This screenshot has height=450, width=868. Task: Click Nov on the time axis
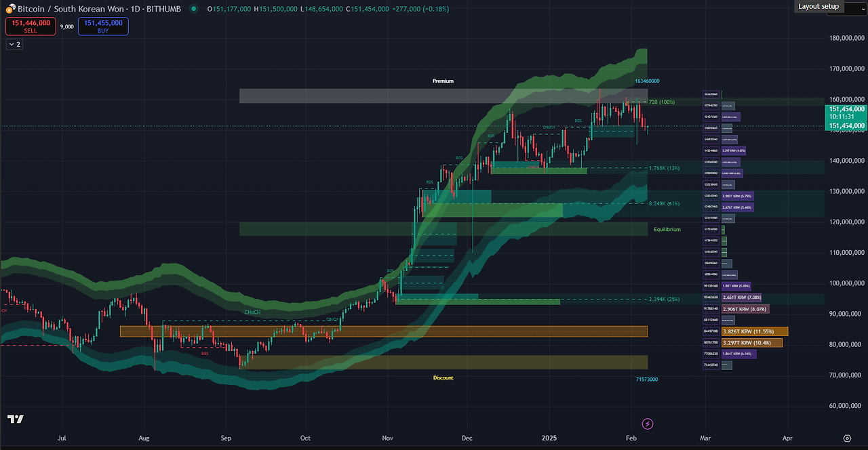tap(387, 439)
